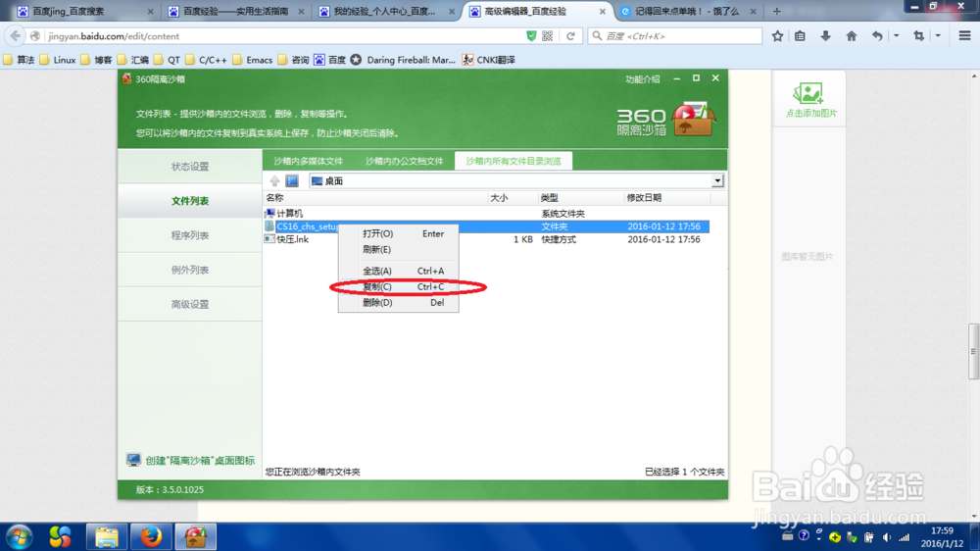
Task: Sort by 类型 column header
Action: (x=581, y=198)
